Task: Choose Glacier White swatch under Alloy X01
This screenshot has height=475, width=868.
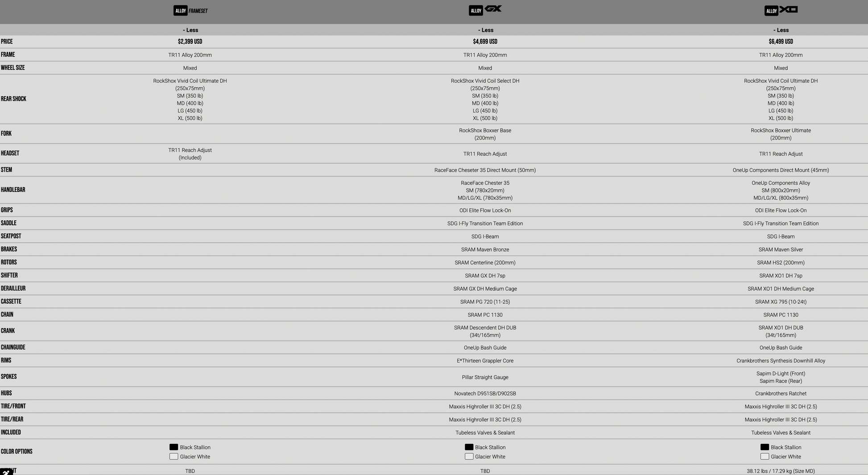Action: (765, 456)
